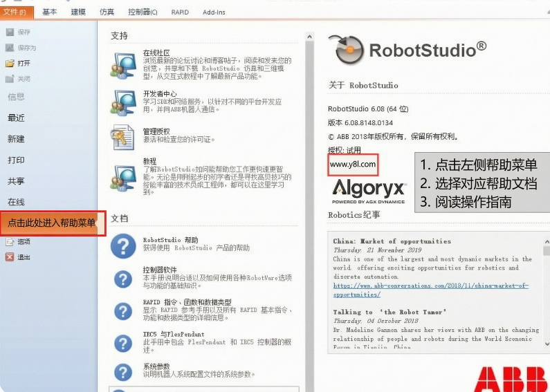Click the news panel scroll-up arrow

(x=547, y=242)
